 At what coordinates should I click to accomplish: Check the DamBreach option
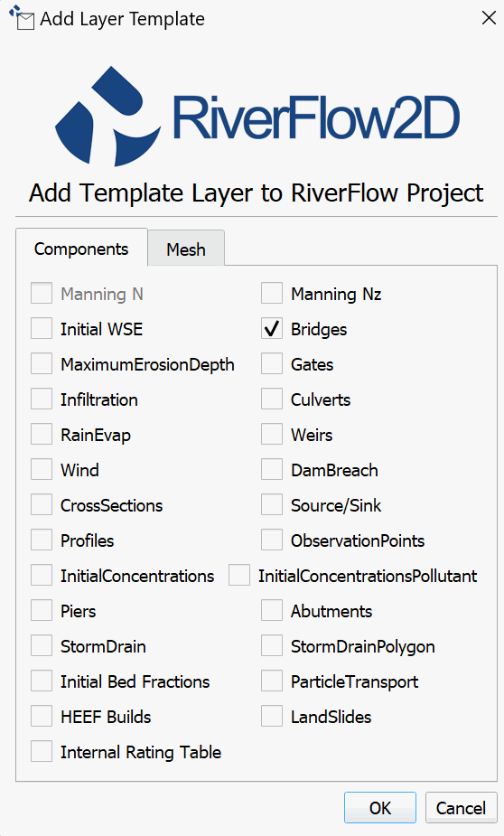tap(272, 470)
